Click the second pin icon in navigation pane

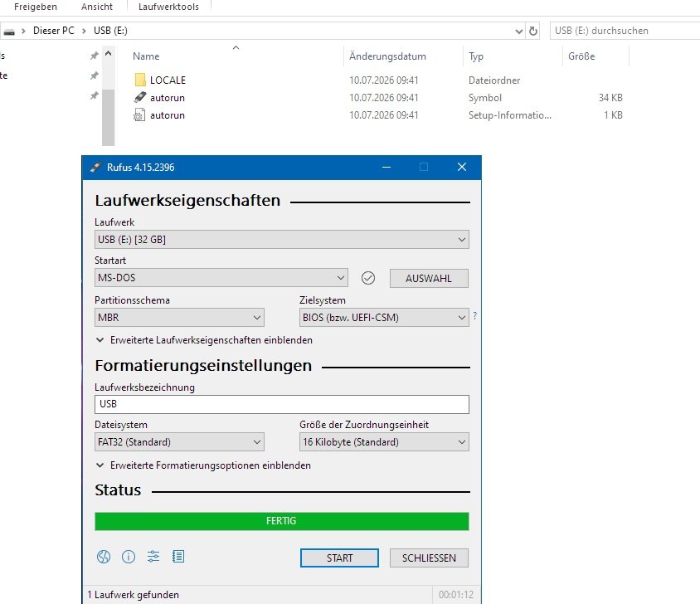point(95,75)
